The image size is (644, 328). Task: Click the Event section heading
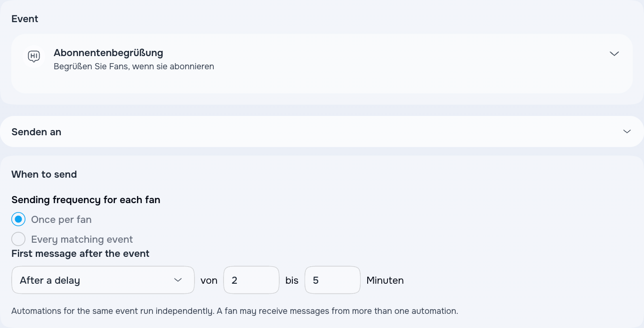tap(25, 19)
